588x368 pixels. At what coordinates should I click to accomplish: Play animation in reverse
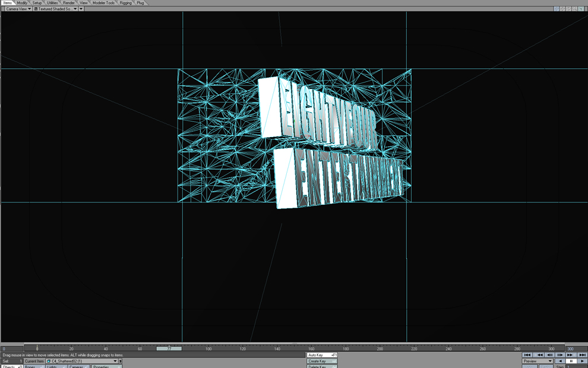(560, 361)
